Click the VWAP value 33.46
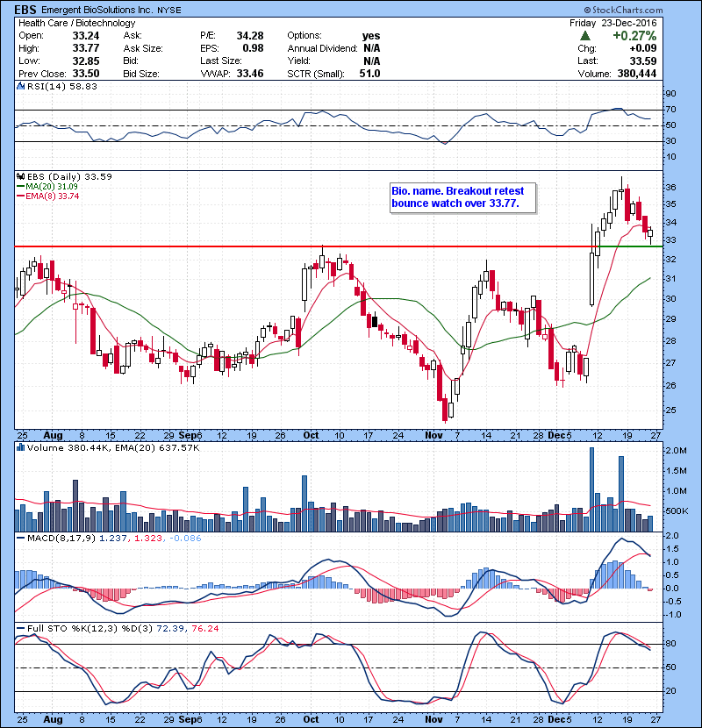Viewport: 702px width, 728px height. [250, 74]
